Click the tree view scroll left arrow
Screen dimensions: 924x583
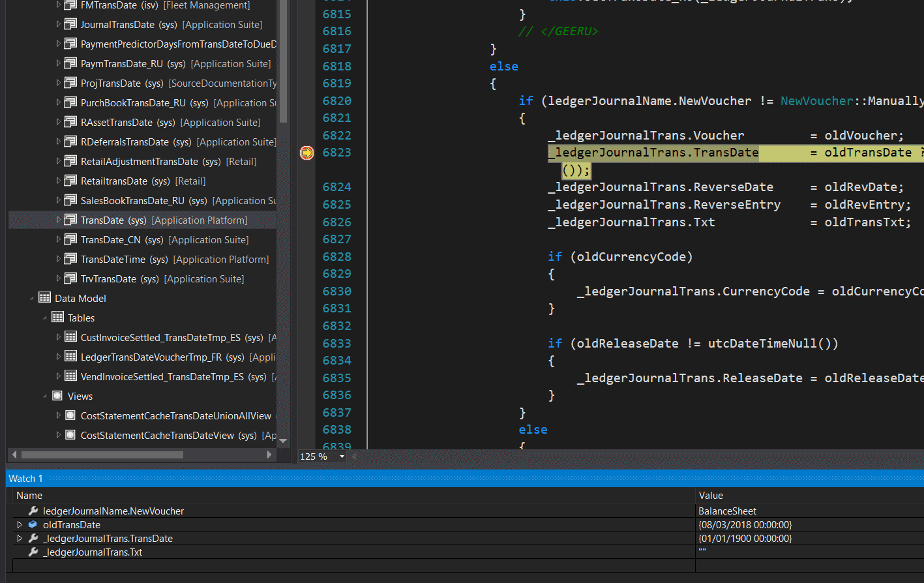coord(14,455)
